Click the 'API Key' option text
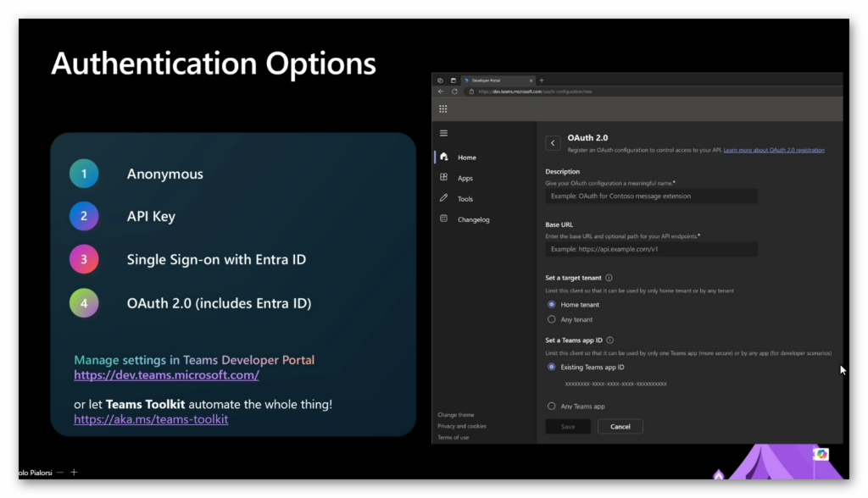This screenshot has height=498, width=868. (x=151, y=216)
